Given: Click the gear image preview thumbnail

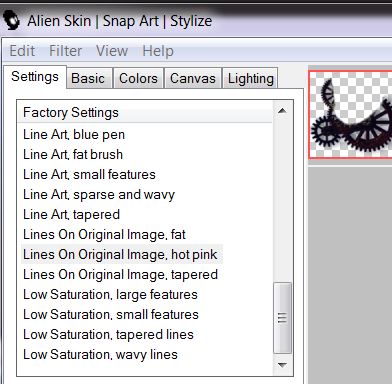Looking at the screenshot, I should click(350, 114).
